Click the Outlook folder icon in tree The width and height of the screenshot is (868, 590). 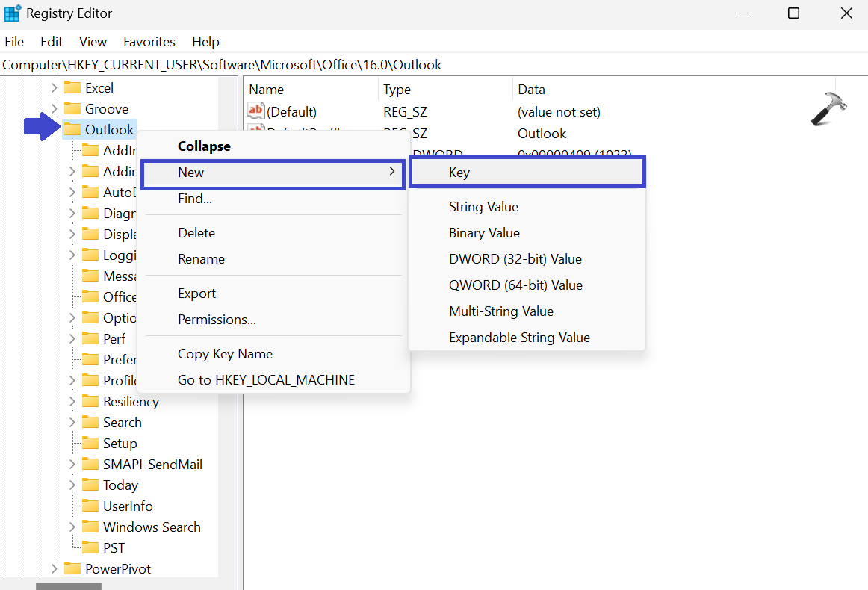click(72, 130)
